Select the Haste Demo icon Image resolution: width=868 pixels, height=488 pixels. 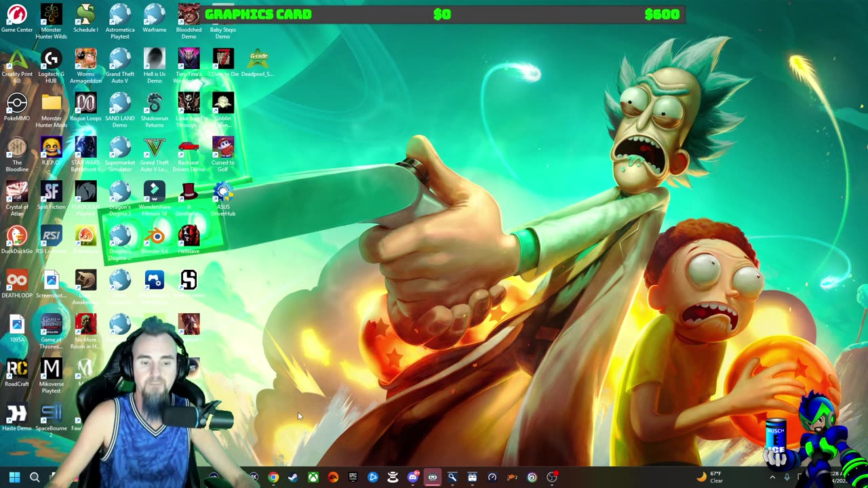click(17, 416)
